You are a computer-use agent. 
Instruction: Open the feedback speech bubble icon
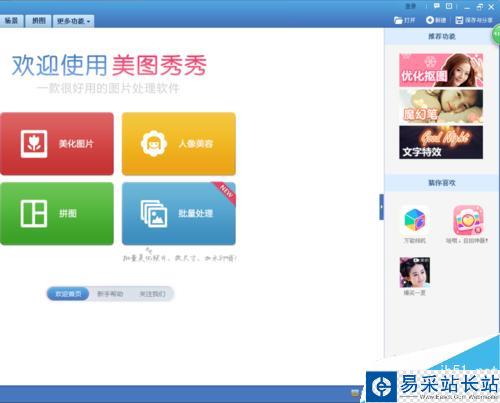[x=437, y=6]
